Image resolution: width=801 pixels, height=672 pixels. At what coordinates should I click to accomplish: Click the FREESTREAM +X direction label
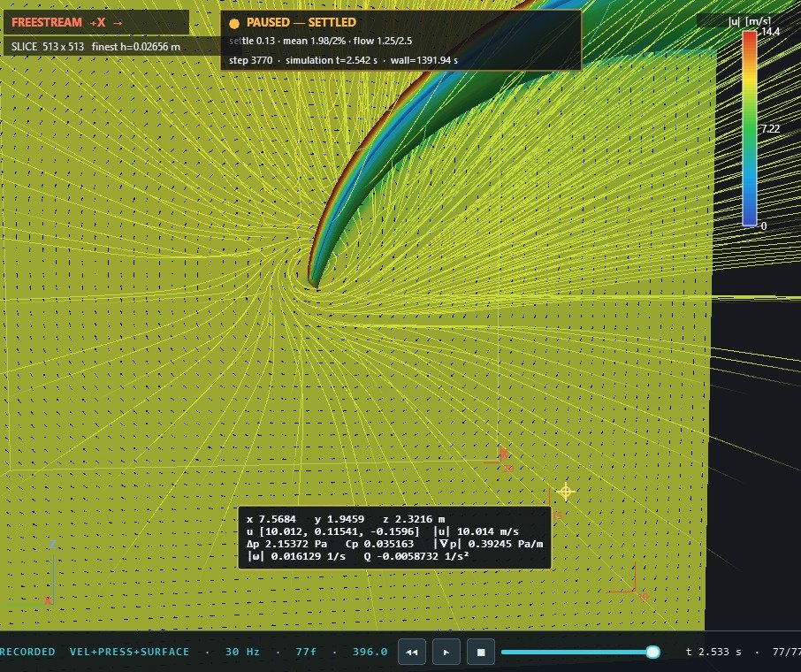(x=67, y=22)
